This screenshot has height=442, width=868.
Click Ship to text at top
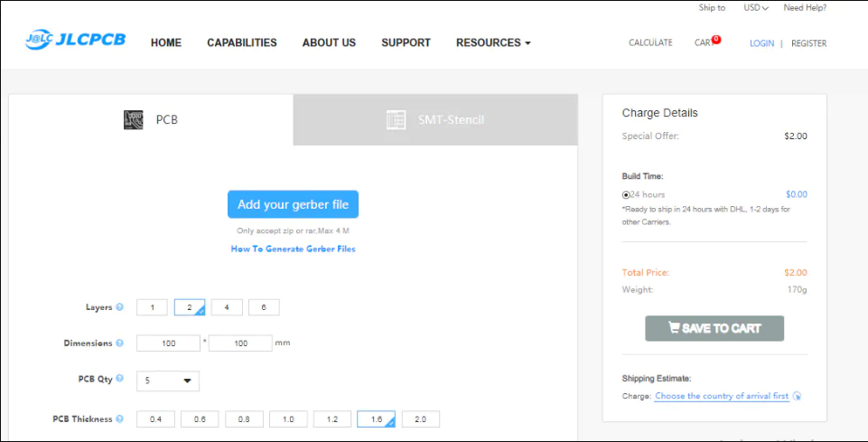point(712,8)
